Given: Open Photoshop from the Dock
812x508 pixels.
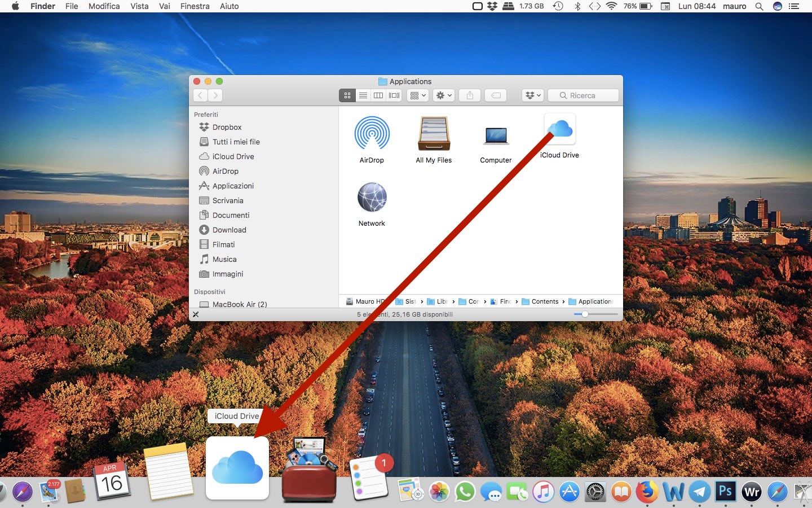Looking at the screenshot, I should (726, 492).
